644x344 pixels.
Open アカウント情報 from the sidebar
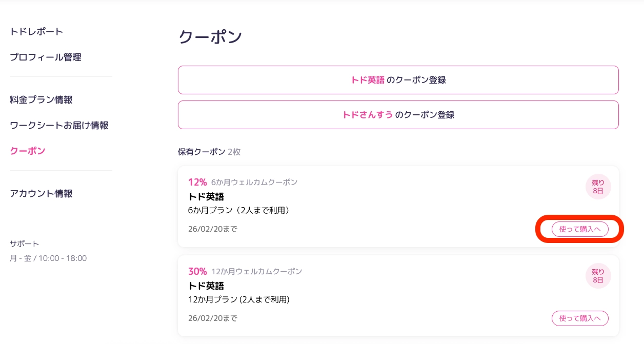[x=41, y=194]
